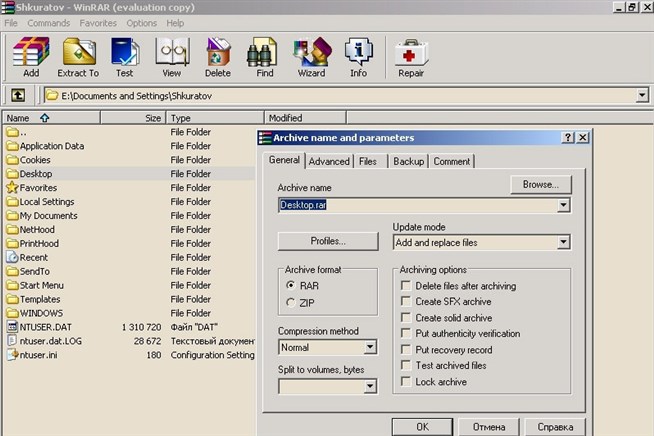Launch the Wizard from toolbar
The image size is (654, 436).
(x=311, y=57)
